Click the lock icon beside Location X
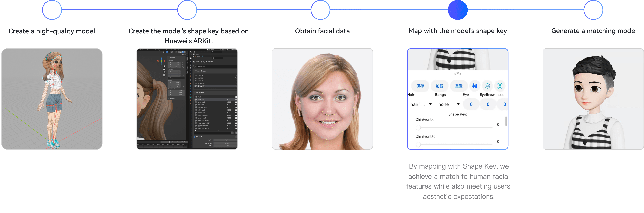This screenshot has height=213, width=644. pos(183,63)
